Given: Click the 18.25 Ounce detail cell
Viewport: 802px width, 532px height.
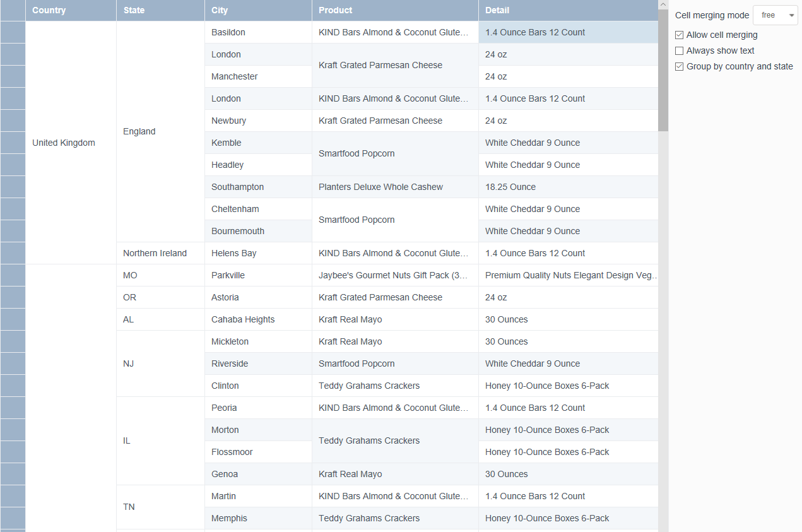Looking at the screenshot, I should 568,187.
